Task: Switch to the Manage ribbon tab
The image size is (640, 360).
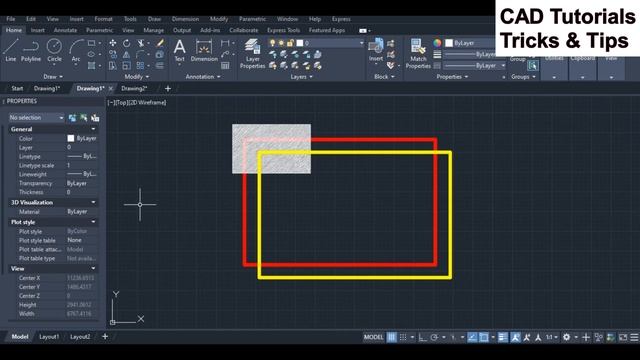Action: pos(153,30)
